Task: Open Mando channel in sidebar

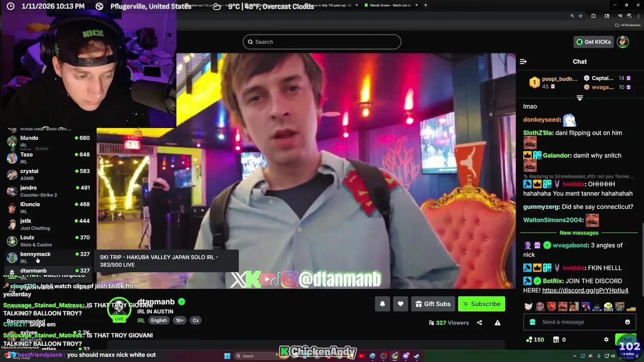Action: pyautogui.click(x=48, y=141)
